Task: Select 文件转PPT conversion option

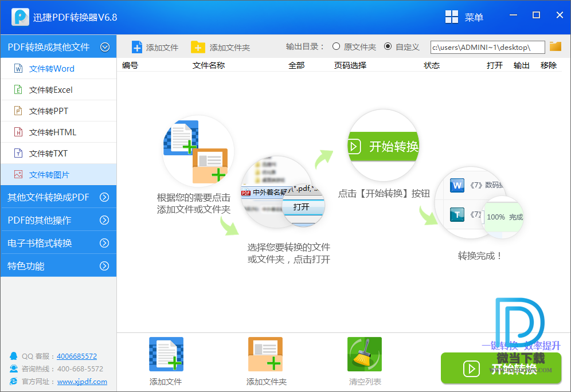Action: [58, 111]
